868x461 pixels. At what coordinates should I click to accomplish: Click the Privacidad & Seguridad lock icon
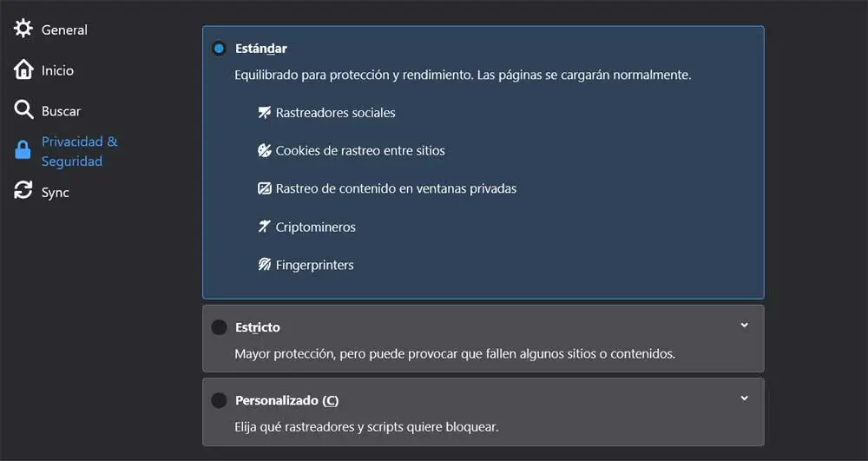[x=23, y=151]
